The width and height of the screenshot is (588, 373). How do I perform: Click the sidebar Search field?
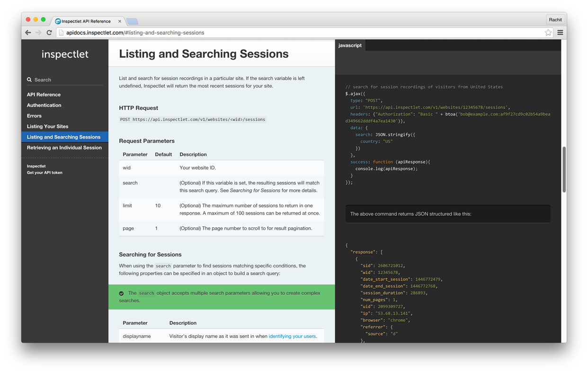[65, 80]
